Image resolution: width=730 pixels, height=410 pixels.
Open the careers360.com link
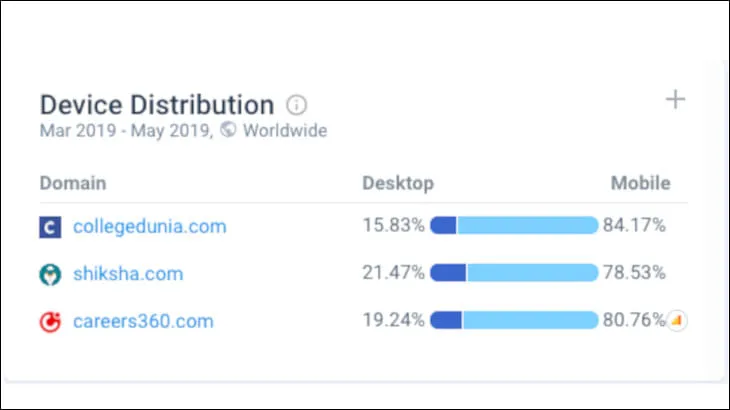coord(143,321)
